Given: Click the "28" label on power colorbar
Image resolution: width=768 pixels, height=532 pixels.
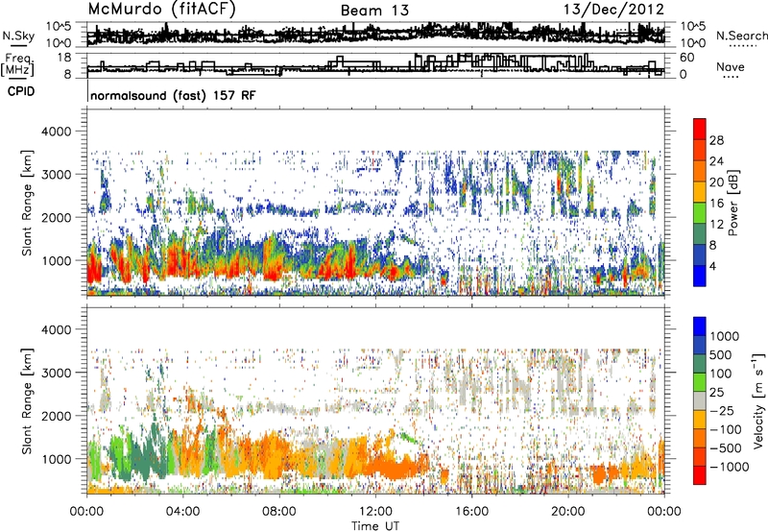Looking at the screenshot, I should [x=716, y=140].
